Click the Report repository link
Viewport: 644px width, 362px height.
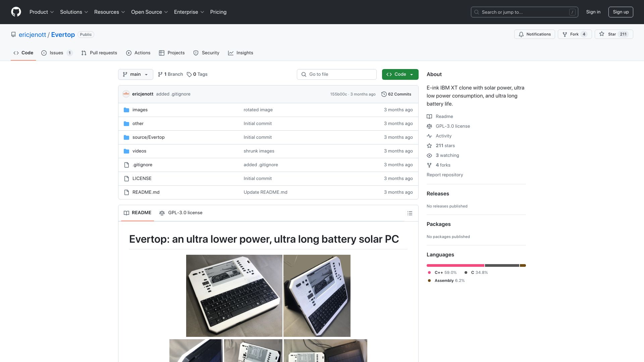click(x=445, y=175)
